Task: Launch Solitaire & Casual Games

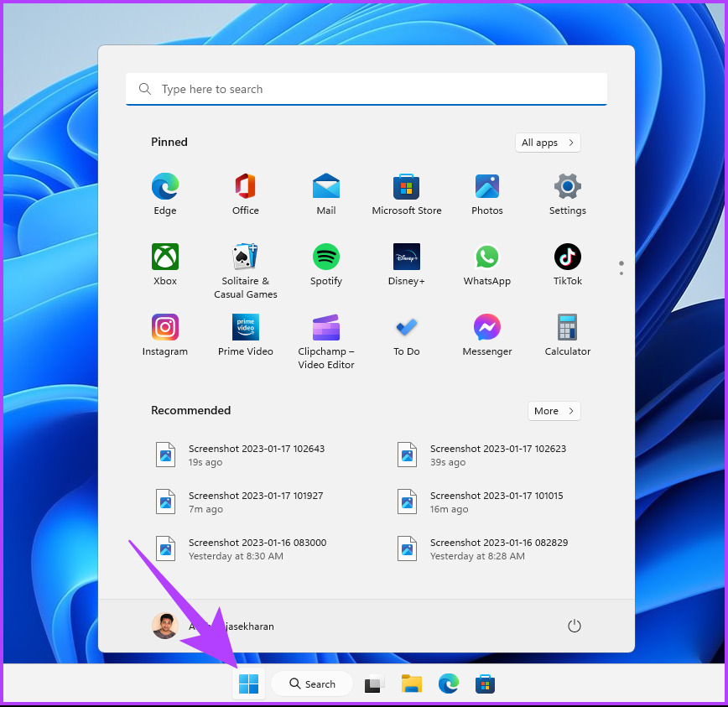Action: [x=245, y=257]
